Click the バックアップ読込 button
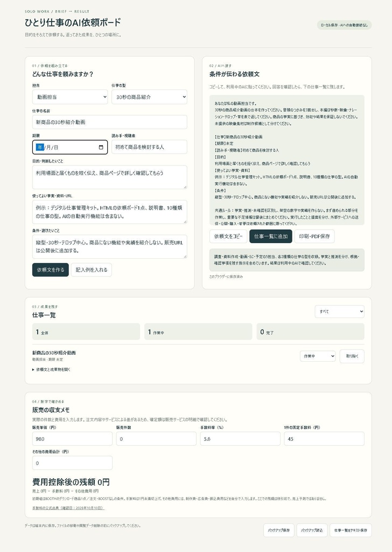 point(312,530)
